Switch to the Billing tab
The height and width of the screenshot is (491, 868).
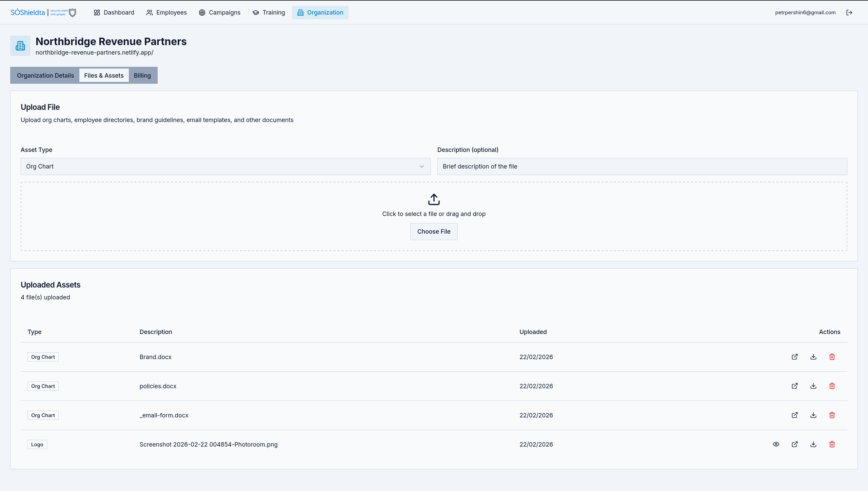coord(142,76)
